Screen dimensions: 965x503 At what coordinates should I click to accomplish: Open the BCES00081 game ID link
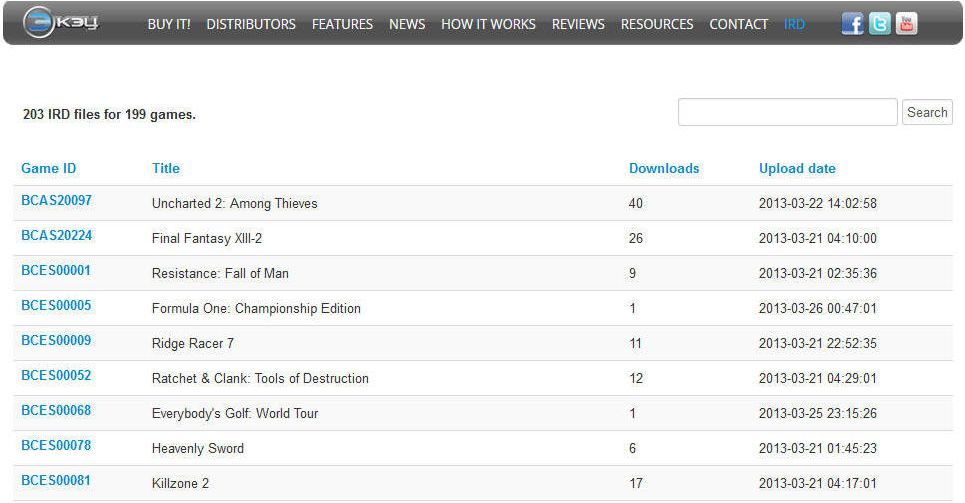55,480
